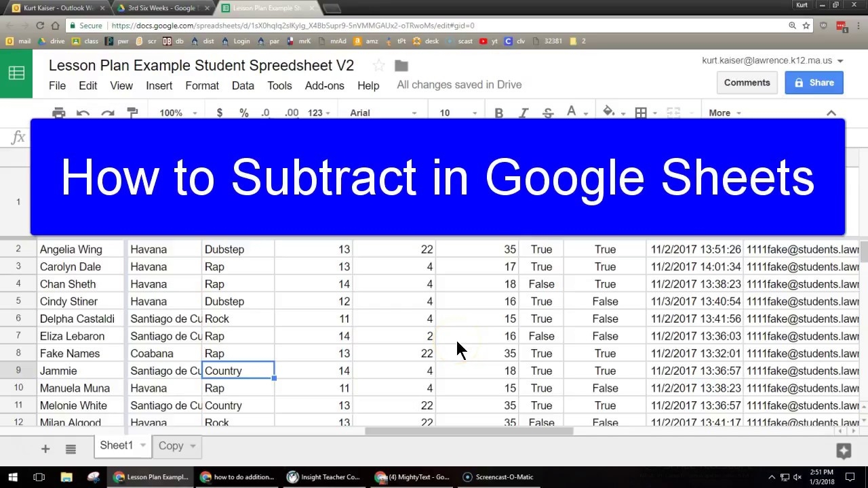Format selection as percent
868x488 pixels.
[243, 113]
